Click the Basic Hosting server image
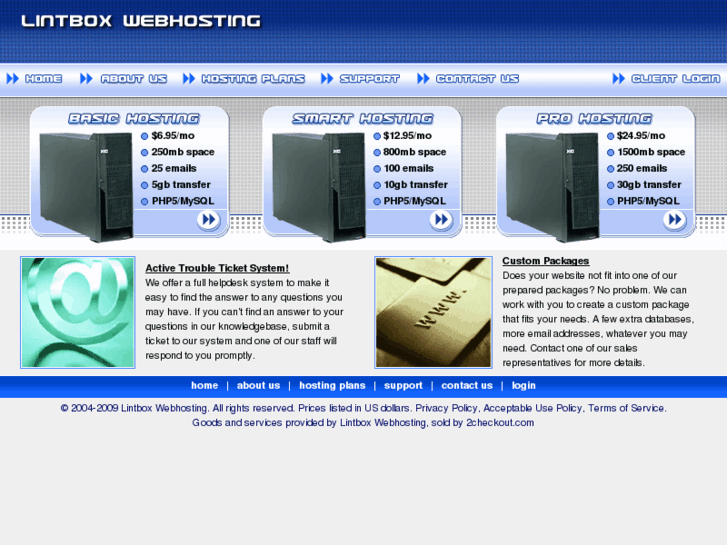The height and width of the screenshot is (545, 727). point(86,187)
